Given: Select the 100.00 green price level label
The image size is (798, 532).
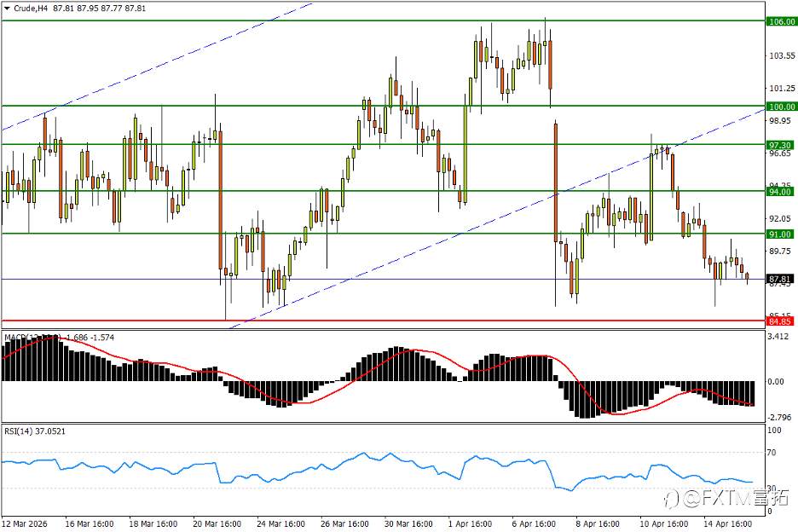Looking at the screenshot, I should point(782,107).
